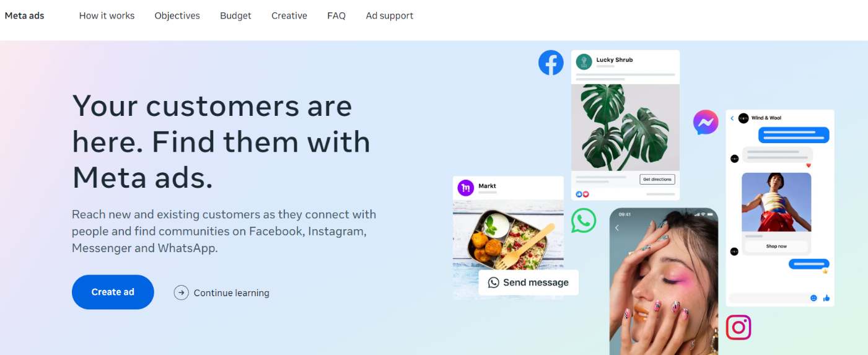The width and height of the screenshot is (868, 355).
Task: Open the Ad support link
Action: (390, 15)
